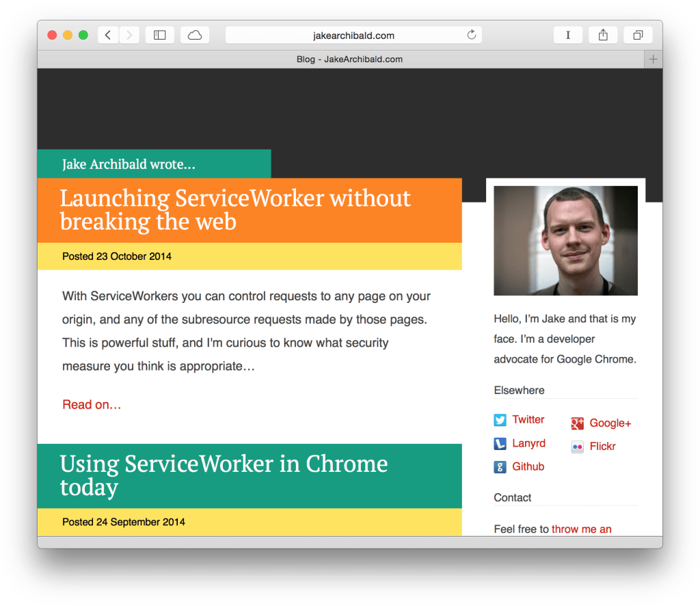Click the Github icon in sidebar

[x=500, y=467]
